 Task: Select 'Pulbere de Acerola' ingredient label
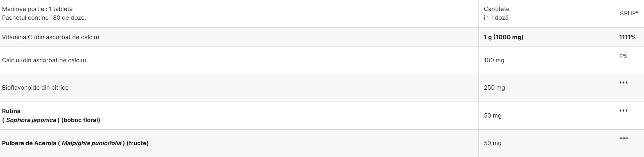(30, 143)
